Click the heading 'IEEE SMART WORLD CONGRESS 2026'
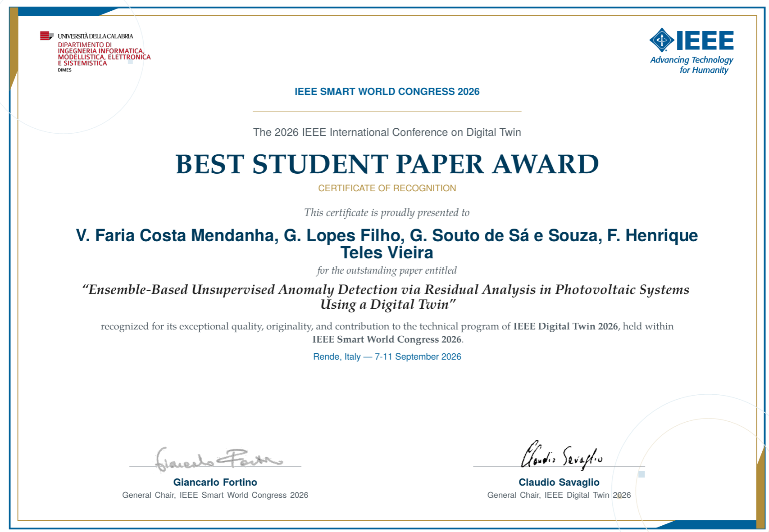769x532 pixels. tap(387, 92)
